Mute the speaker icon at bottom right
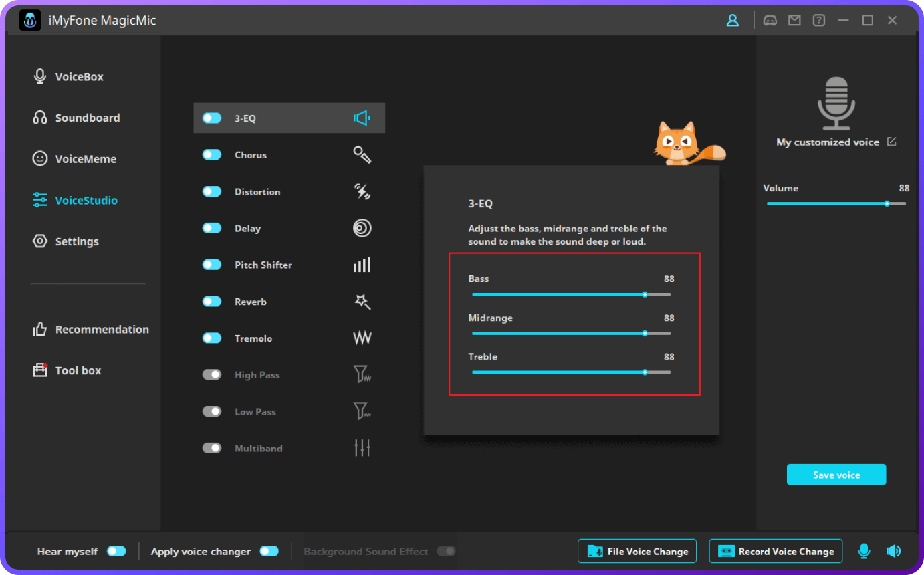This screenshot has height=575, width=924. coord(894,551)
